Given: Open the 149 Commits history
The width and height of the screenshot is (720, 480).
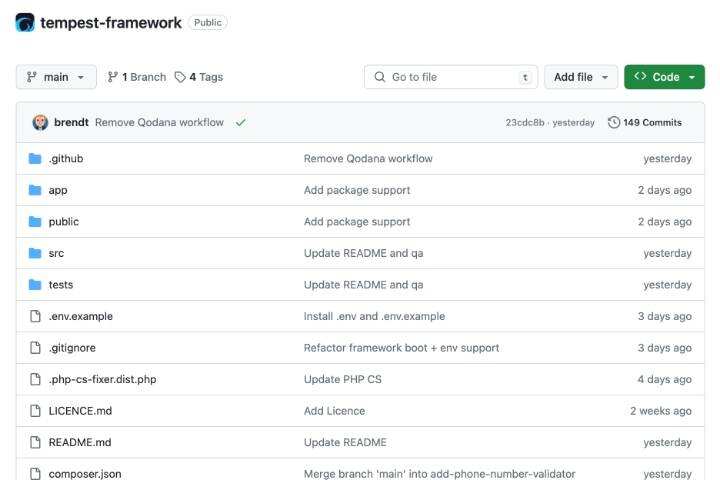Looking at the screenshot, I should click(645, 122).
